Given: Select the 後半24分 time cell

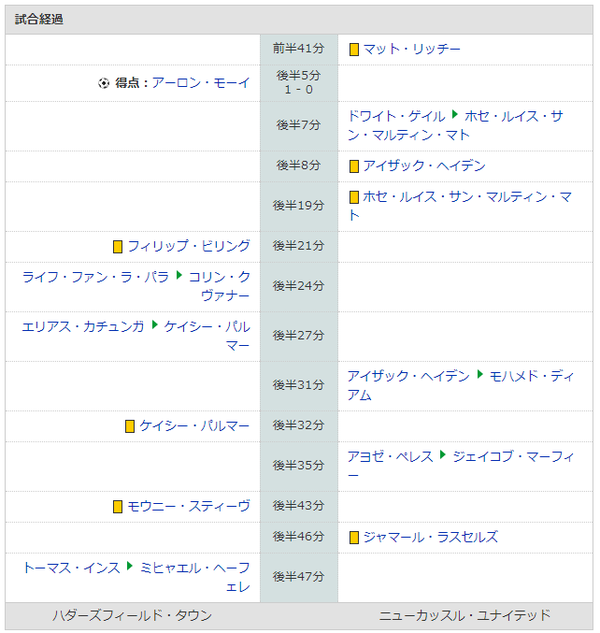Looking at the screenshot, I should click(x=299, y=287).
